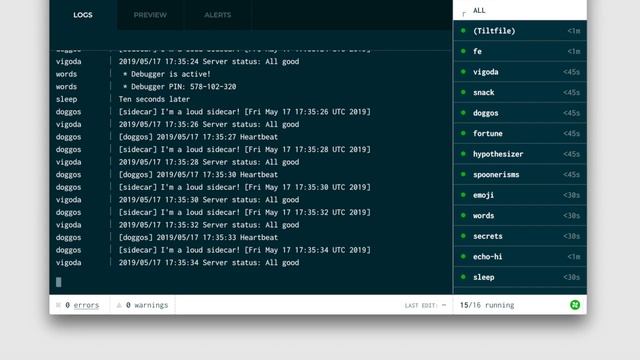
Task: Select the sleep resource in sidebar
Action: click(x=520, y=277)
